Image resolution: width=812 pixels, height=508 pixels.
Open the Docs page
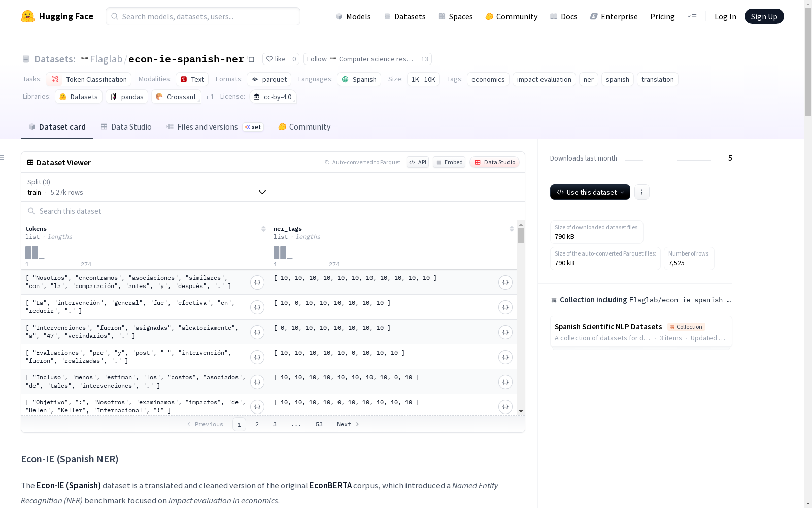point(564,16)
